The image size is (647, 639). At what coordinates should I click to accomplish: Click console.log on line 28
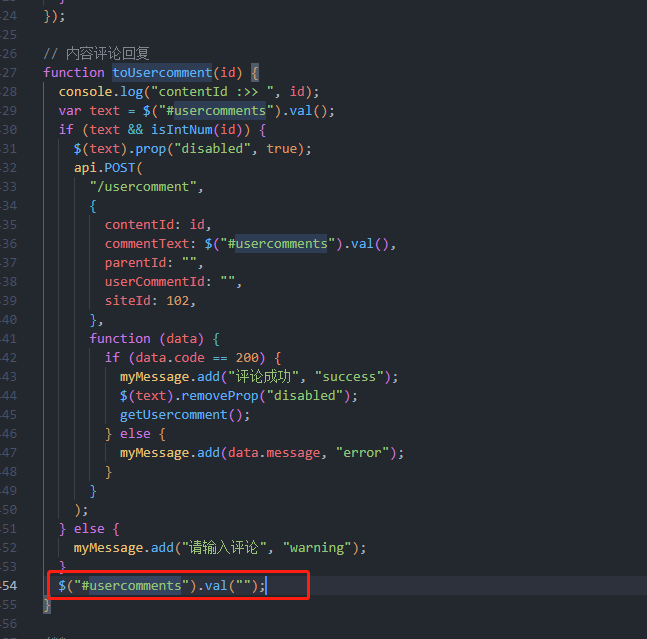[x=101, y=92]
